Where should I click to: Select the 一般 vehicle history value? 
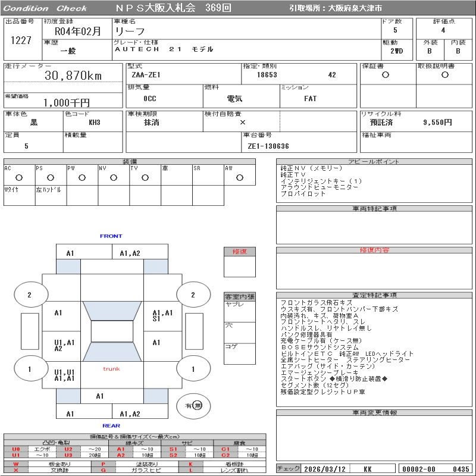coord(68,51)
